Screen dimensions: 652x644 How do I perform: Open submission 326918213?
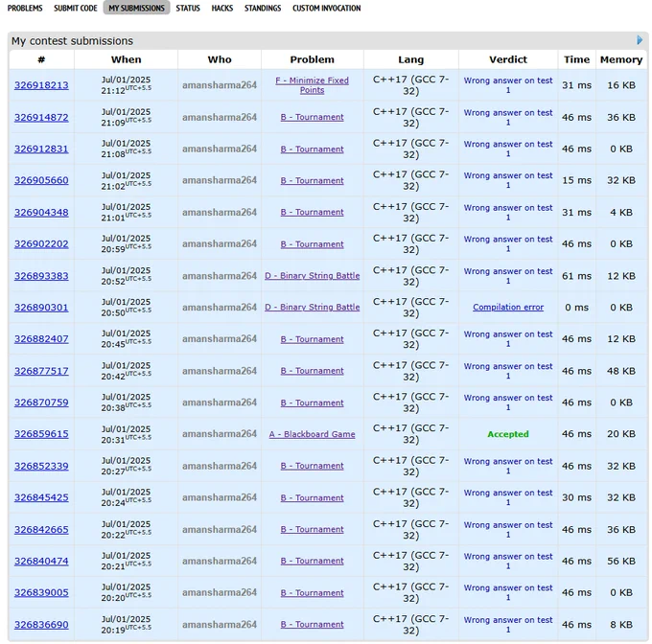click(x=41, y=85)
